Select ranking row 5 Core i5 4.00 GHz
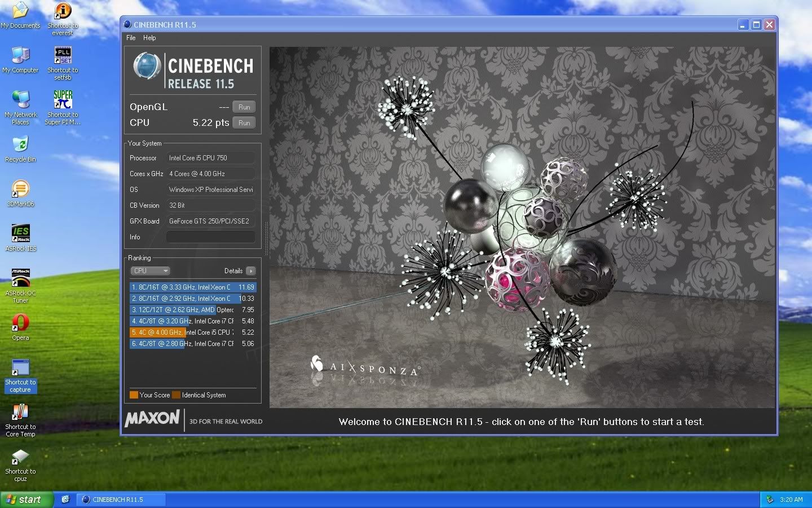The height and width of the screenshot is (508, 812). tap(193, 332)
